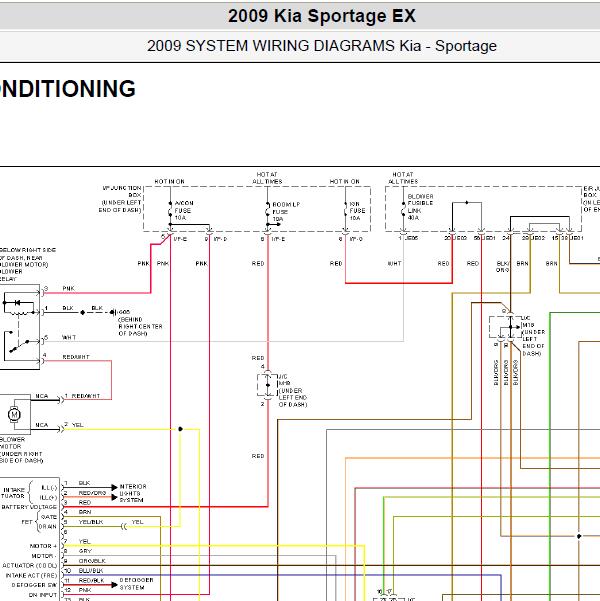This screenshot has height=601, width=600.
Task: Click the GRY wire label at pin 8
Action: click(x=85, y=551)
